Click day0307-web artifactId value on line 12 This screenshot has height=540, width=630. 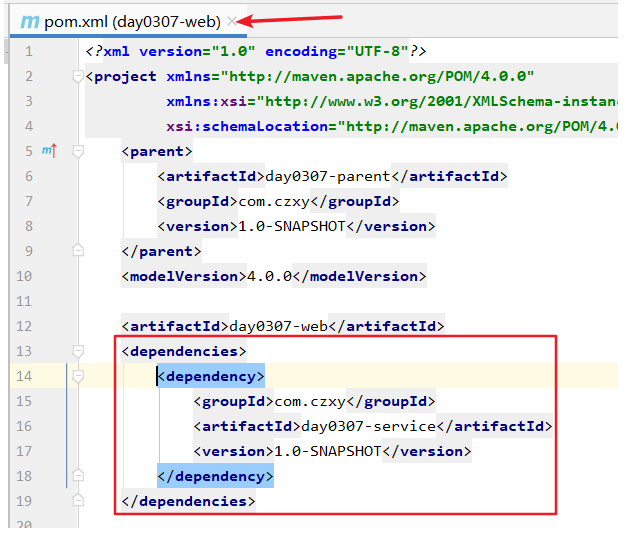[x=278, y=326]
